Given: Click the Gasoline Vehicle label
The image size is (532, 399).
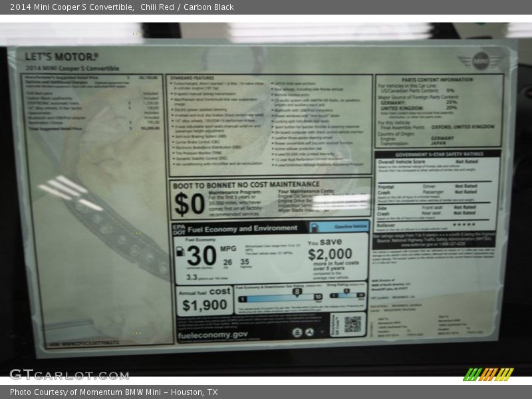Looking at the screenshot, I should [350, 226].
